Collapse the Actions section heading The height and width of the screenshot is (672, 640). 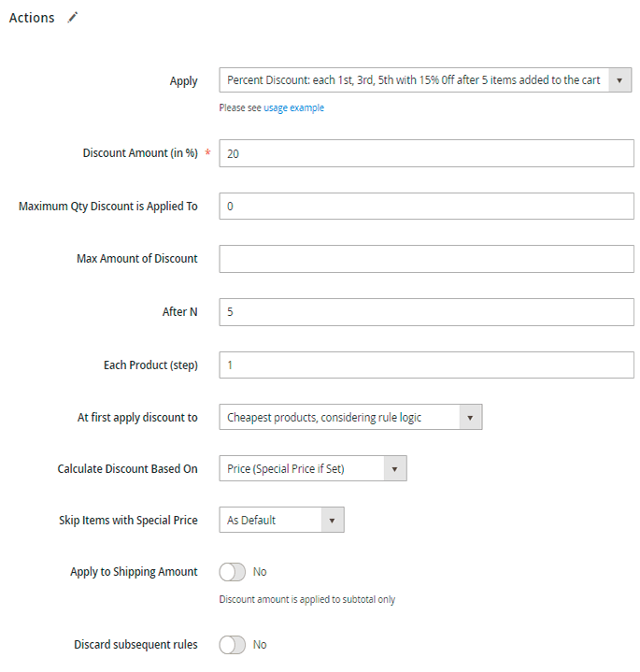(32, 18)
